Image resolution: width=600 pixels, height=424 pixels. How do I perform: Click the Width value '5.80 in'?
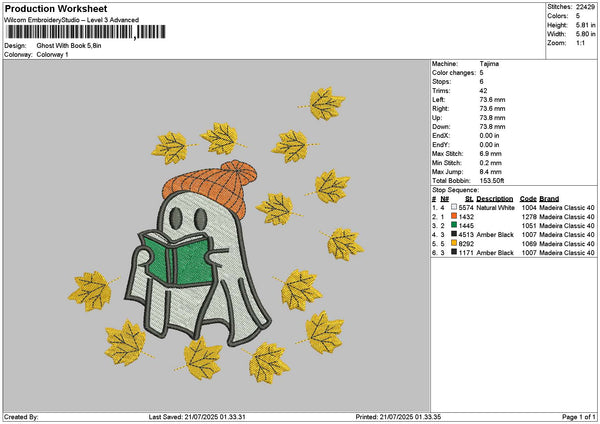pos(585,34)
